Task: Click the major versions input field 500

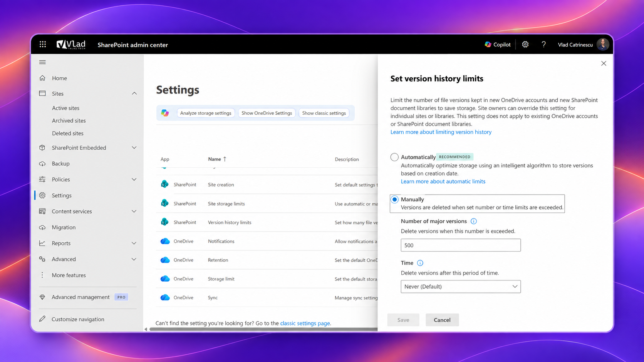Action: pyautogui.click(x=461, y=245)
